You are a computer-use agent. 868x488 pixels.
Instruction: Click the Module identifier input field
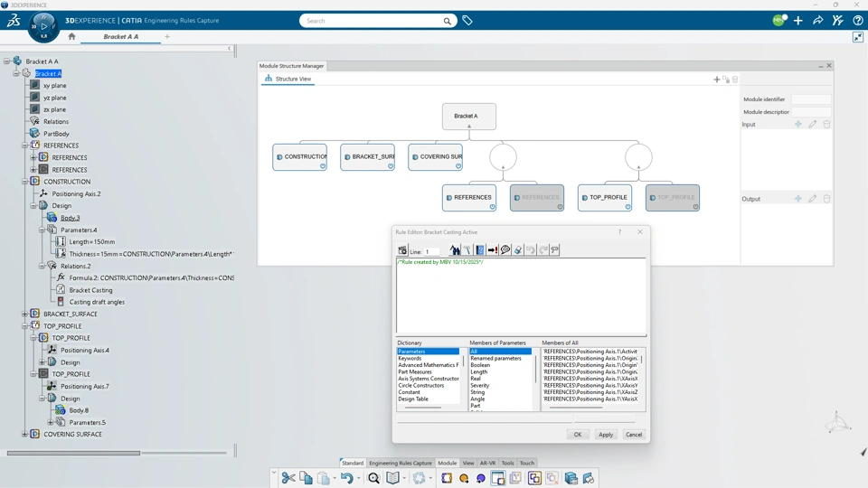click(x=811, y=99)
